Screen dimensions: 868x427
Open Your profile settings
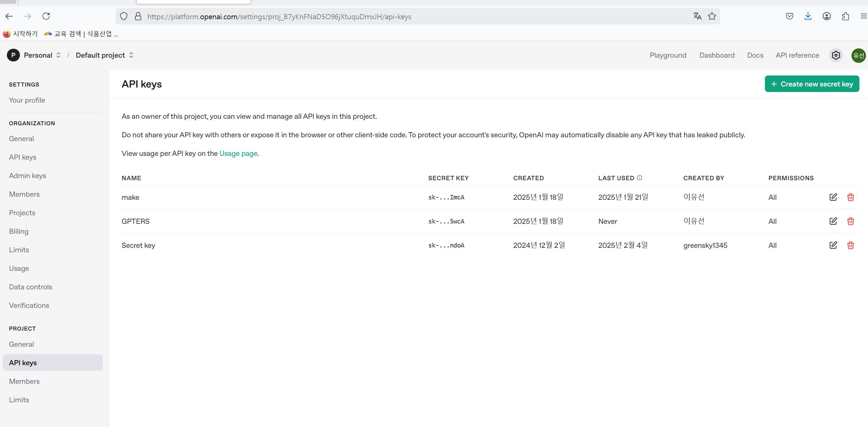pyautogui.click(x=53, y=100)
